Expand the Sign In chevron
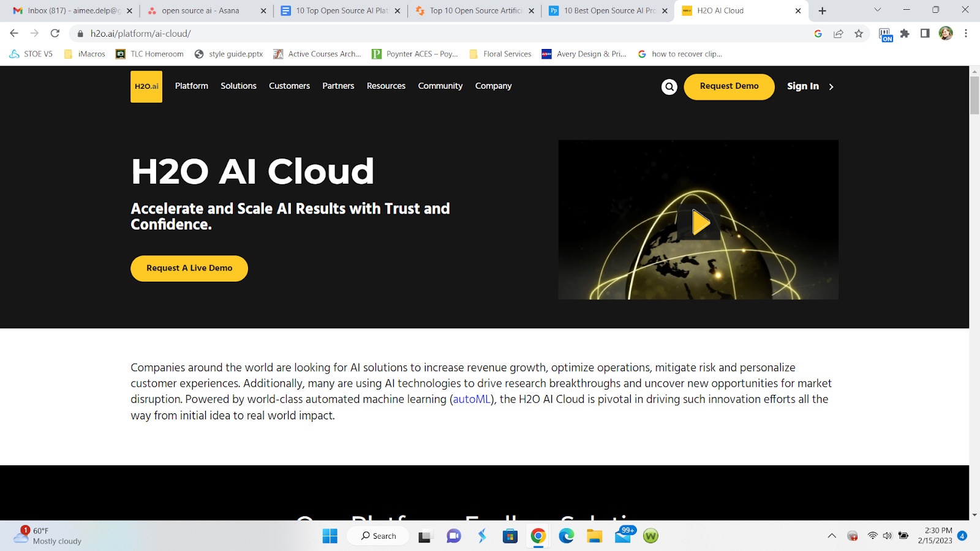Viewport: 980px width, 551px height. click(831, 86)
